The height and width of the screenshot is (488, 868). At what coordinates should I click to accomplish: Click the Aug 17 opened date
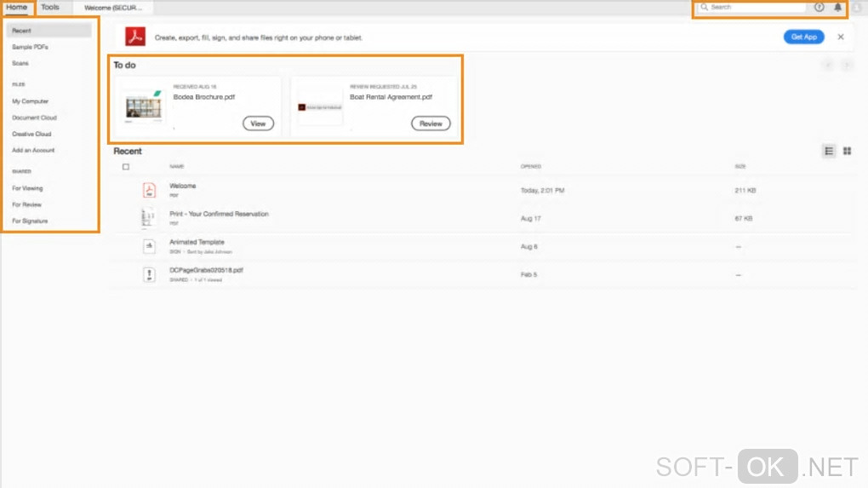pyautogui.click(x=530, y=219)
